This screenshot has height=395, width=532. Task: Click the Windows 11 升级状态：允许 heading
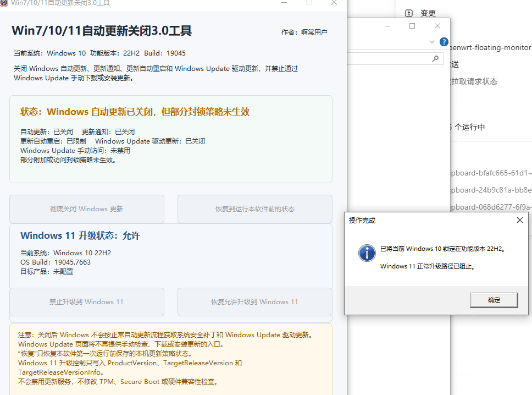[80, 235]
